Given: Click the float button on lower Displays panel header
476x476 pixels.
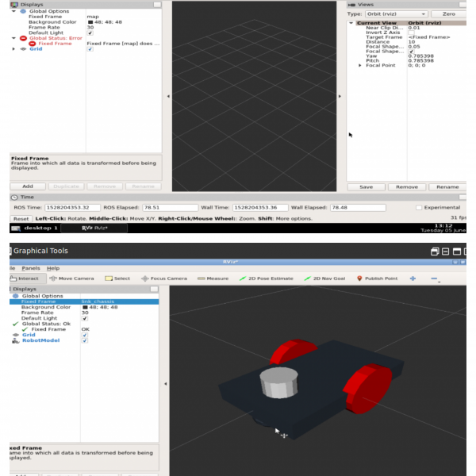Looking at the screenshot, I should (x=154, y=289).
